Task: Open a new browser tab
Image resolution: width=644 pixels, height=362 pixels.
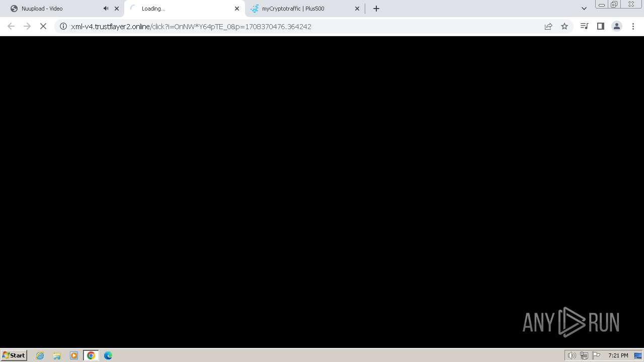Action: [x=376, y=9]
